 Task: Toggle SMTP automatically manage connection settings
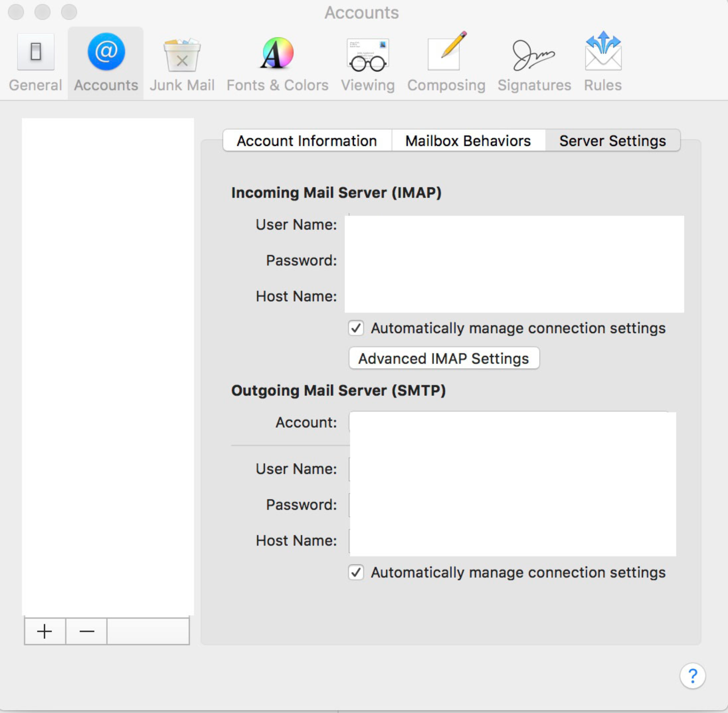[356, 572]
